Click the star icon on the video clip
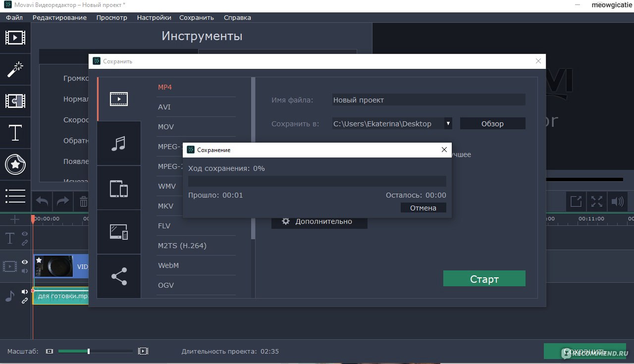The height and width of the screenshot is (364, 634). pyautogui.click(x=39, y=260)
